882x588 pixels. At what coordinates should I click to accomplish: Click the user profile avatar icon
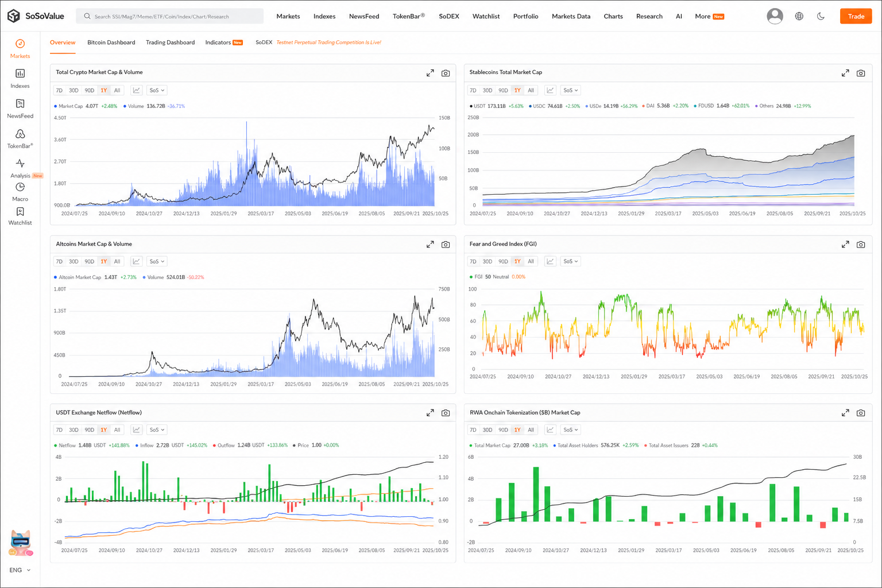(x=775, y=16)
